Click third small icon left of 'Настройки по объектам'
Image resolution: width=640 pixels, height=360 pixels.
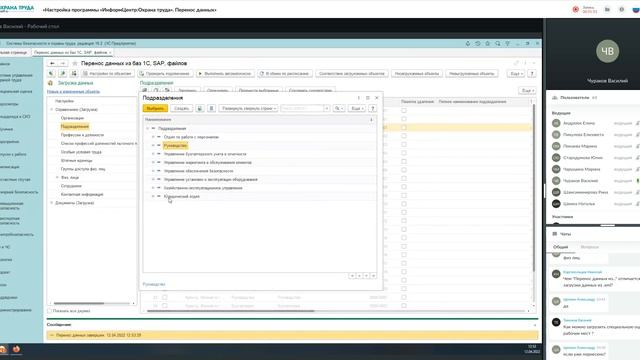(74, 73)
